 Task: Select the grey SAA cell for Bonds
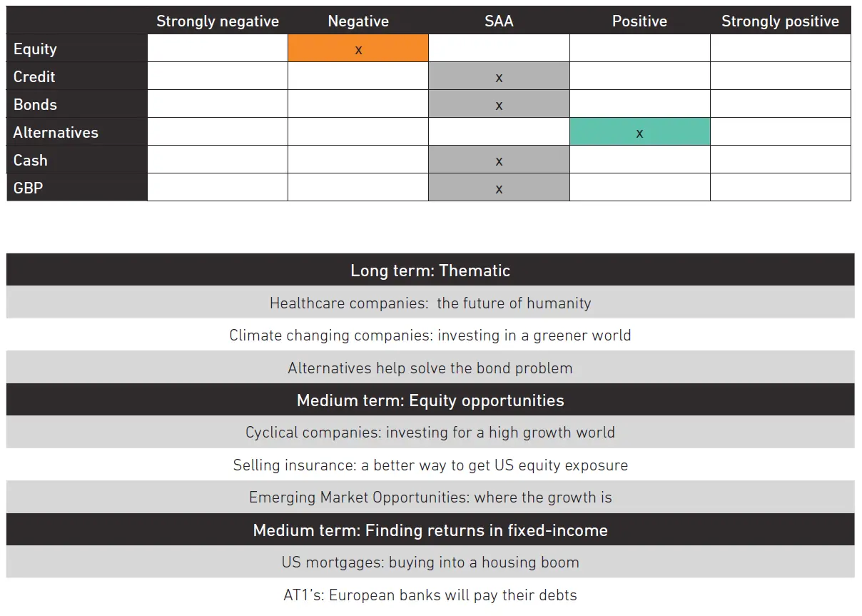coord(499,104)
